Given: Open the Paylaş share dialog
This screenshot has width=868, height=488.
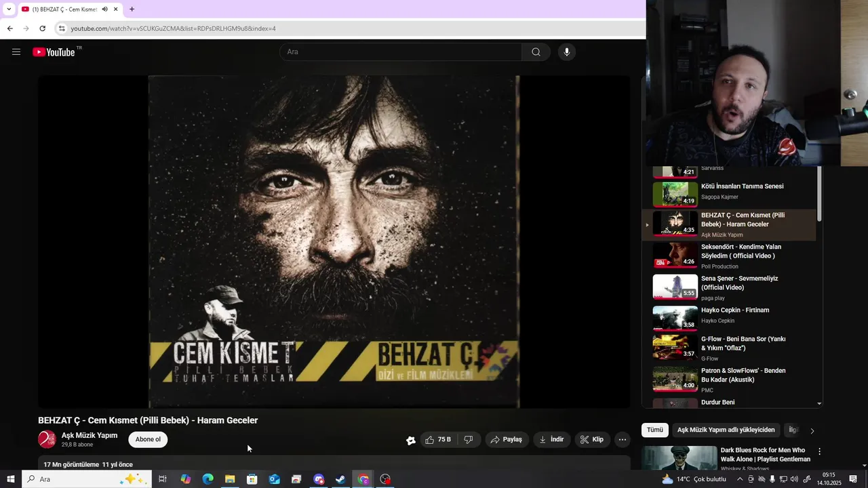Looking at the screenshot, I should (507, 440).
